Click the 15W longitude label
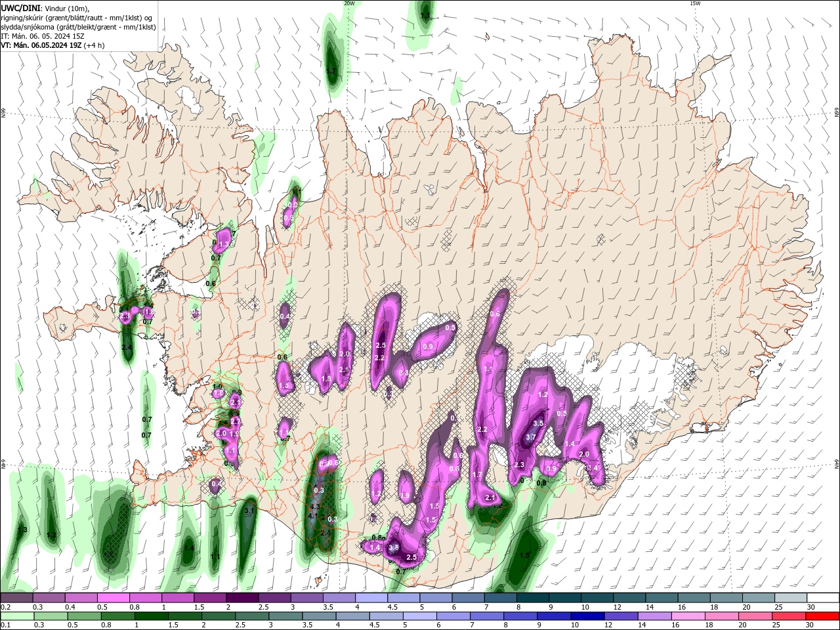The width and height of the screenshot is (840, 630). click(x=695, y=3)
